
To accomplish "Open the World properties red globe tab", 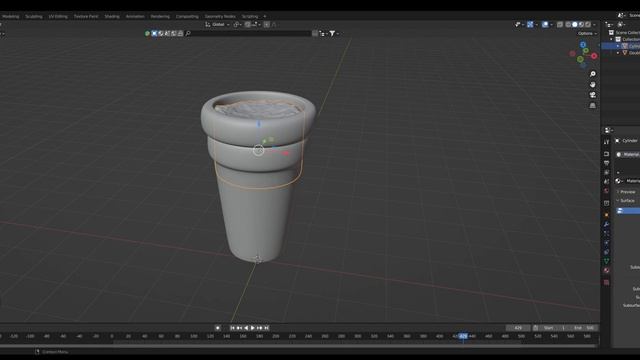I will click(607, 191).
